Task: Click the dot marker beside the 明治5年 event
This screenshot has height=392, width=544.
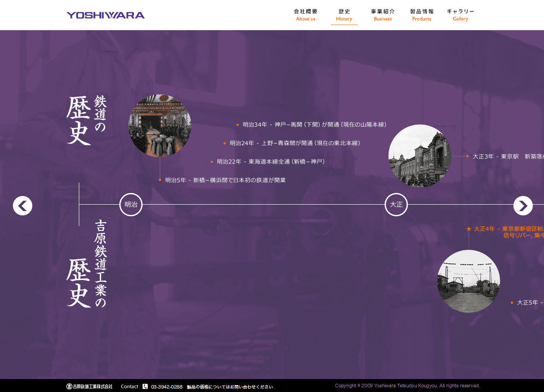Action: 160,180
